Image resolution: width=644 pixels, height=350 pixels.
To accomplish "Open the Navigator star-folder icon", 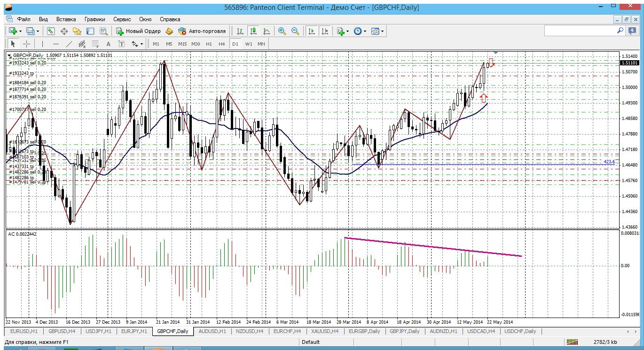I will [77, 31].
